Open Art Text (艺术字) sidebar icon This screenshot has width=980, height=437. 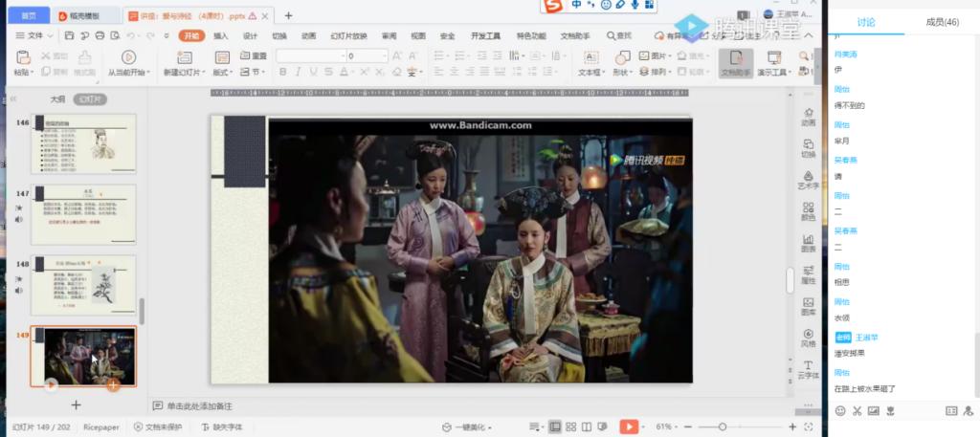pyautogui.click(x=809, y=180)
